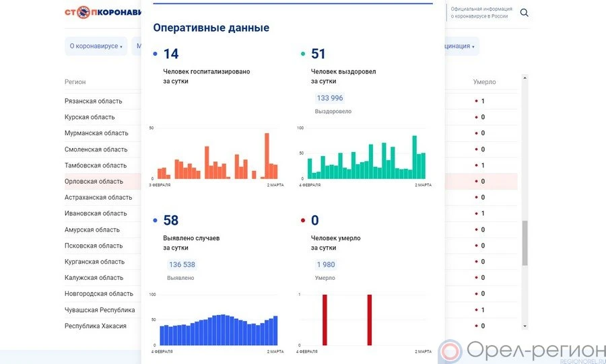Click the search magnifier icon
The image size is (606, 364).
click(524, 13)
